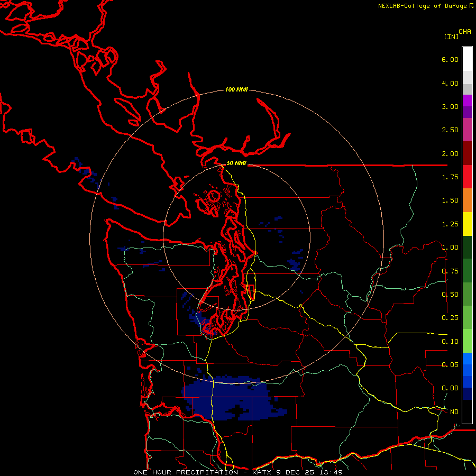Click the [IN] units label
The height and width of the screenshot is (476, 476).
click(x=451, y=36)
